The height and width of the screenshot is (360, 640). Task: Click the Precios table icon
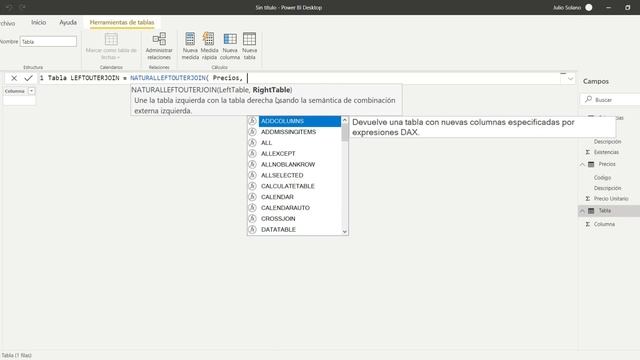pos(591,164)
